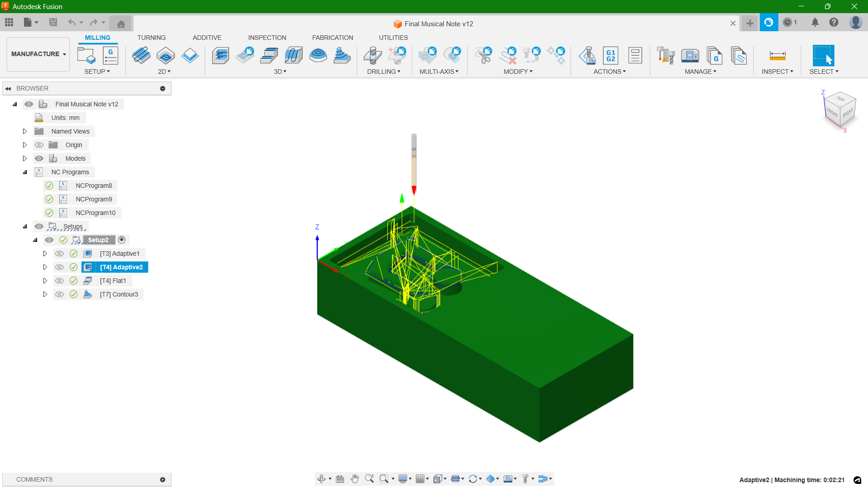868x488 pixels.
Task: Select NCProgram10 in the browser
Action: point(95,213)
